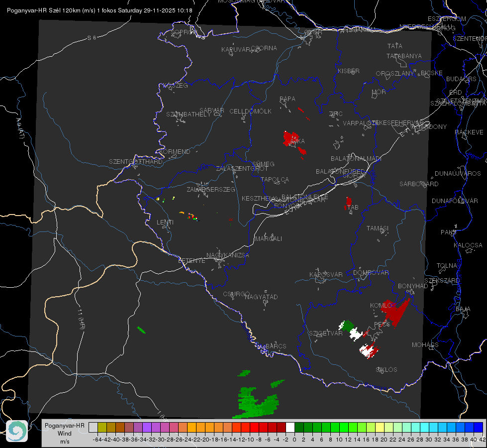Click the DOMBÓVÁR city label
Image resolution: width=487 pixels, height=448 pixels.
point(371,273)
